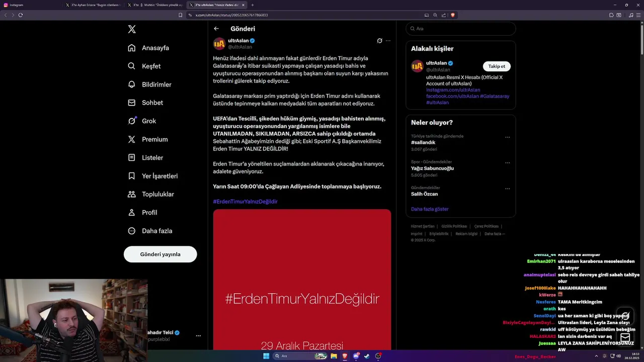The height and width of the screenshot is (362, 644).
Task: Open Hizmet Şartları footer link
Action: point(422,226)
